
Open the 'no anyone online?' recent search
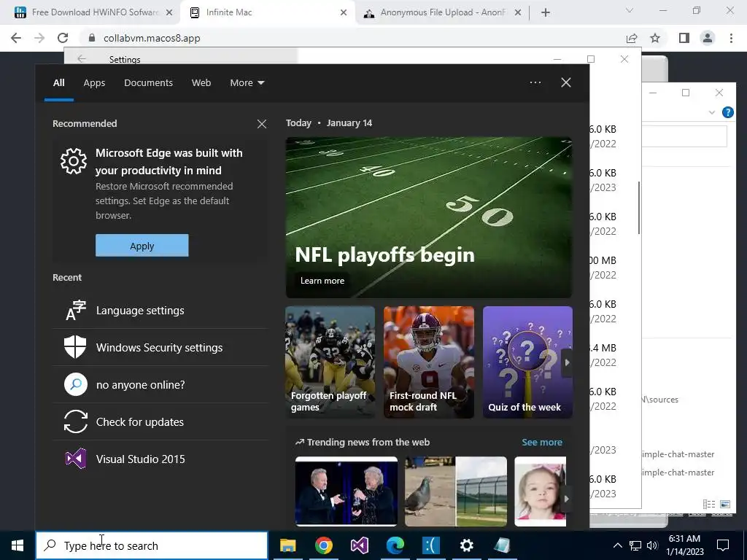point(160,385)
